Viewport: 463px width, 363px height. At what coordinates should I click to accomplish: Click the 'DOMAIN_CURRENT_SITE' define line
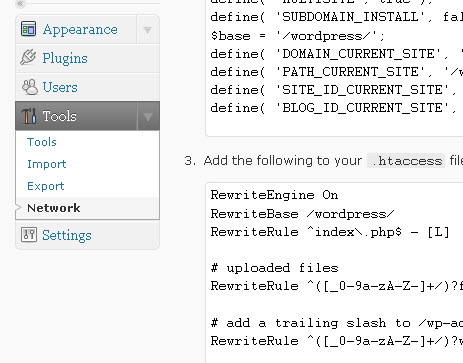(x=337, y=54)
